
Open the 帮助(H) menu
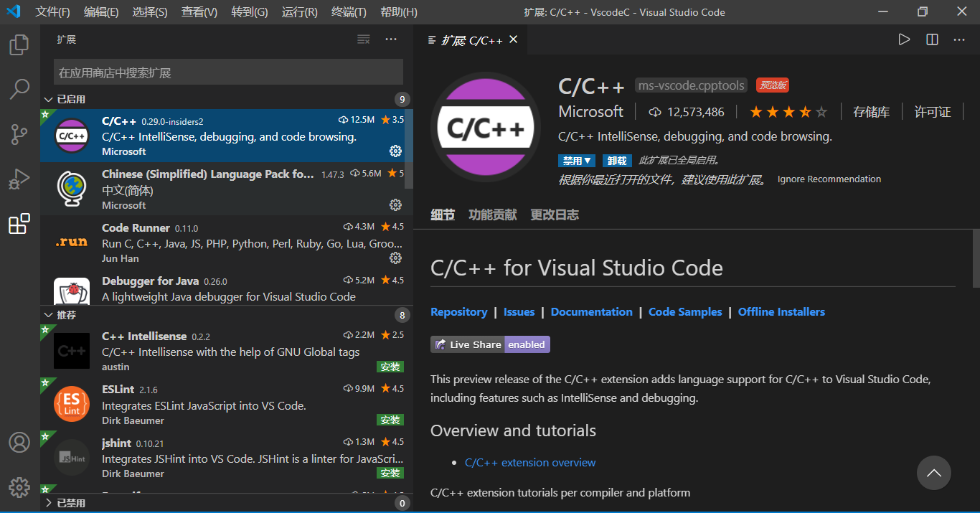click(x=399, y=12)
